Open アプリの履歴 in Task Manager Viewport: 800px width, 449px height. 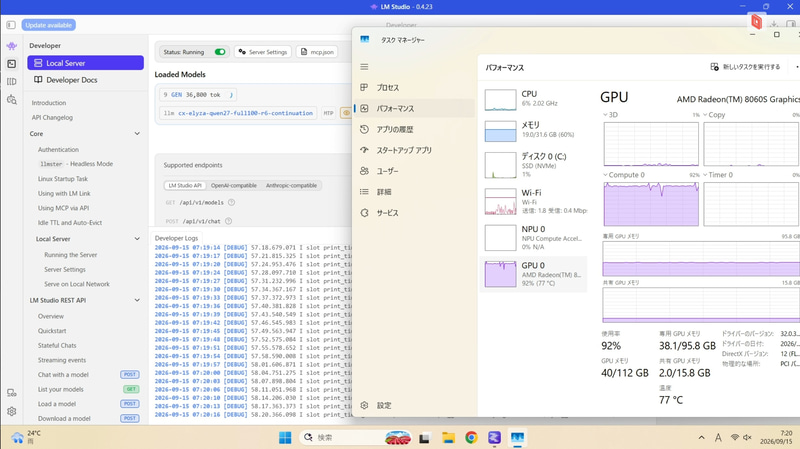point(414,129)
